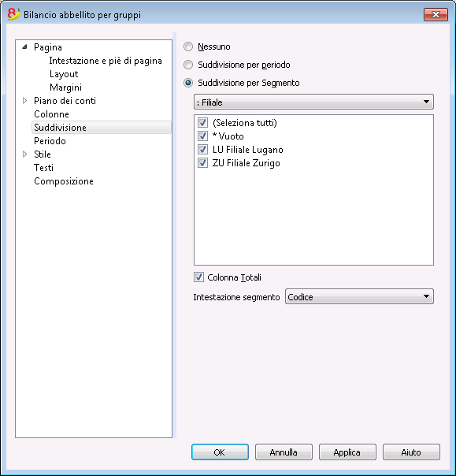The height and width of the screenshot is (476, 456).
Task: Open the Filiale segment dropdown
Action: [313, 102]
